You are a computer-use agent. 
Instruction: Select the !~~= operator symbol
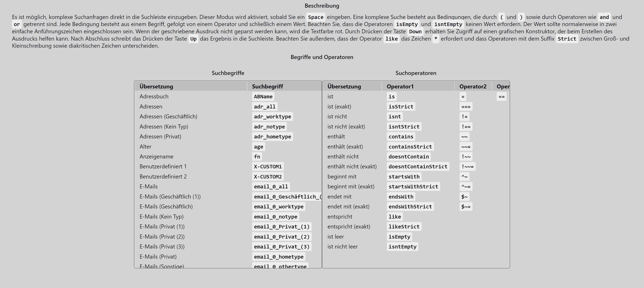pos(468,167)
